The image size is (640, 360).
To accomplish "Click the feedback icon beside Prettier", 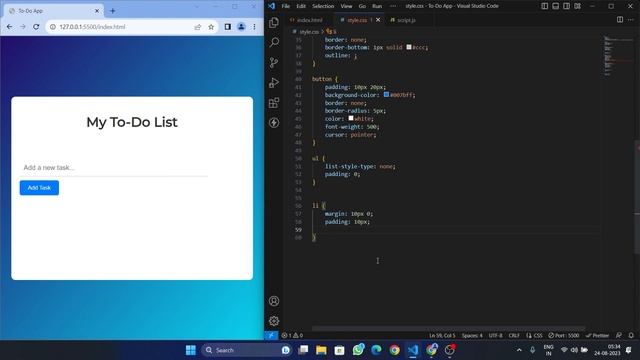I will (619, 336).
